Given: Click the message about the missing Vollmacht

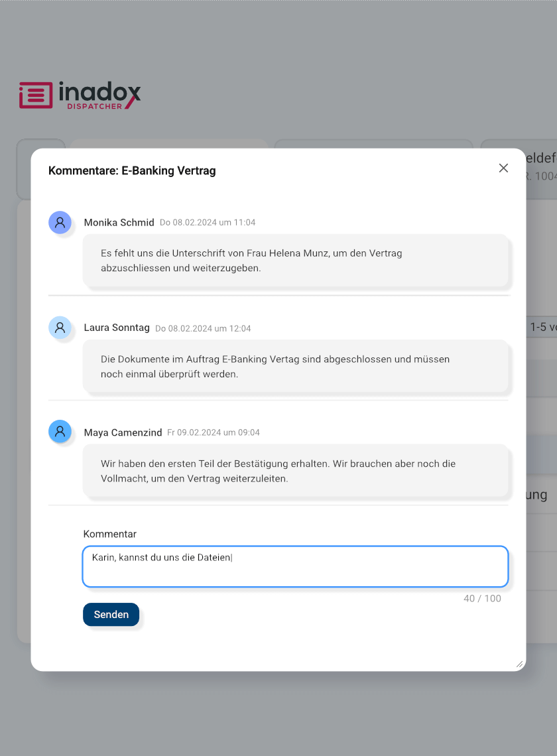Looking at the screenshot, I should click(x=296, y=471).
